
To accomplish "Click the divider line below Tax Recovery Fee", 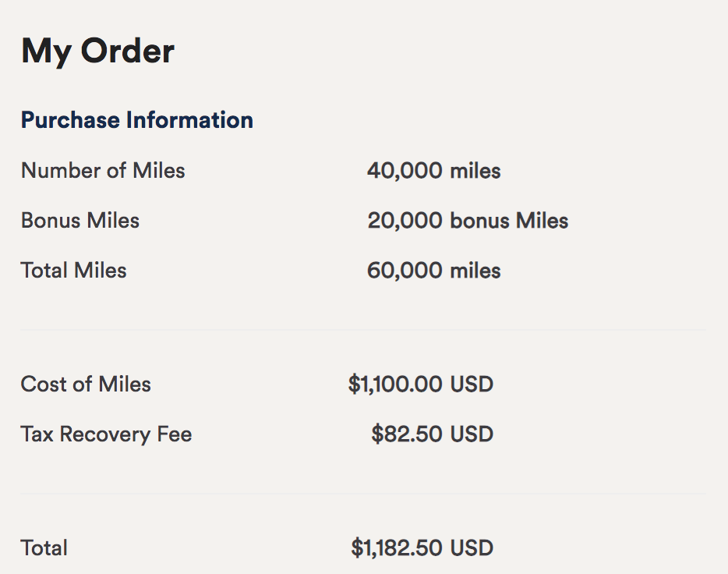I will [x=362, y=493].
